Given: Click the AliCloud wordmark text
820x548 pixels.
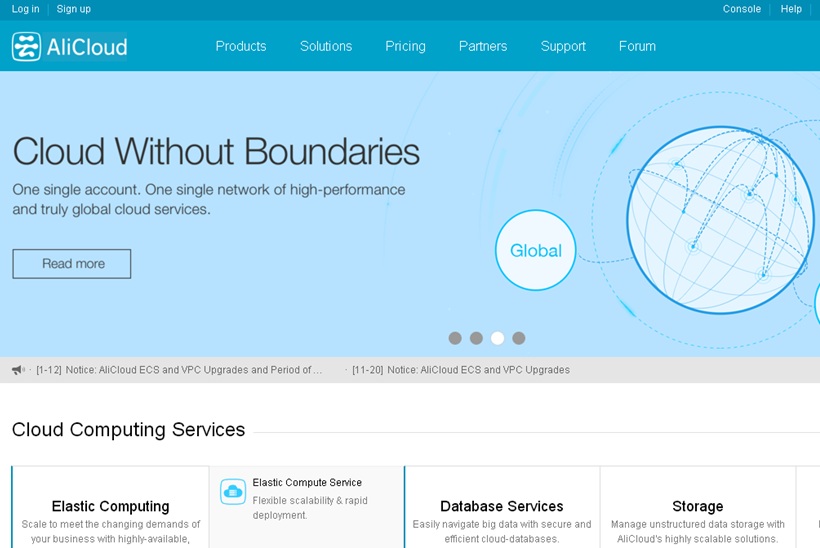Looking at the screenshot, I should 87,47.
